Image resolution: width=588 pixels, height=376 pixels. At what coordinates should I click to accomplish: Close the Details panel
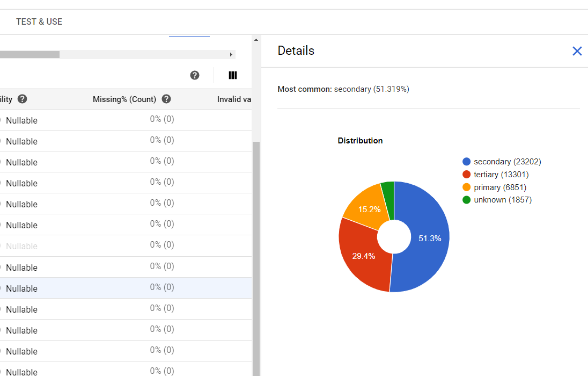(577, 51)
